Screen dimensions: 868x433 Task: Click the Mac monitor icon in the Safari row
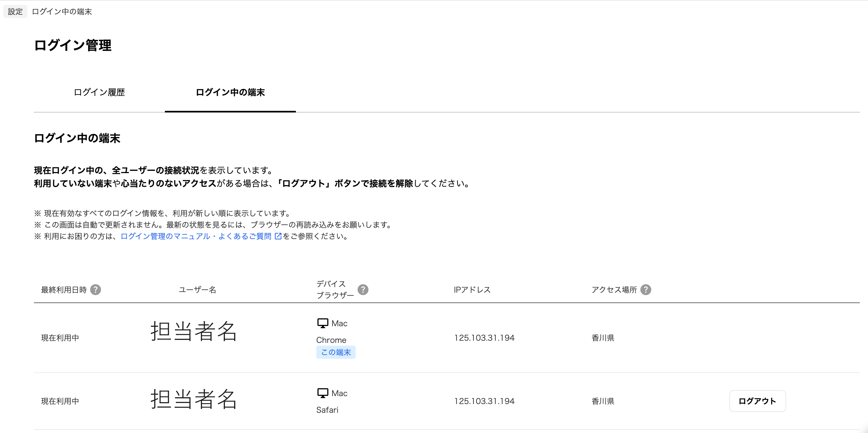tap(322, 393)
